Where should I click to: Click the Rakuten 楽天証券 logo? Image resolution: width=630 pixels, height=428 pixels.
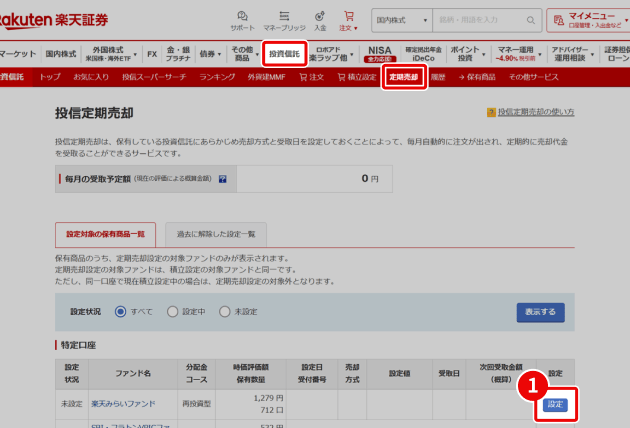click(53, 20)
